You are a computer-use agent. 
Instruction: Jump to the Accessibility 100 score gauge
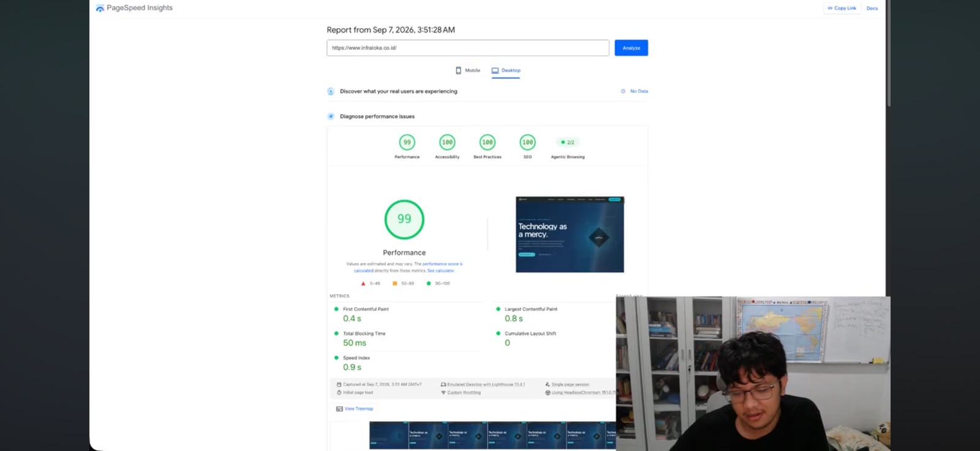click(x=447, y=142)
